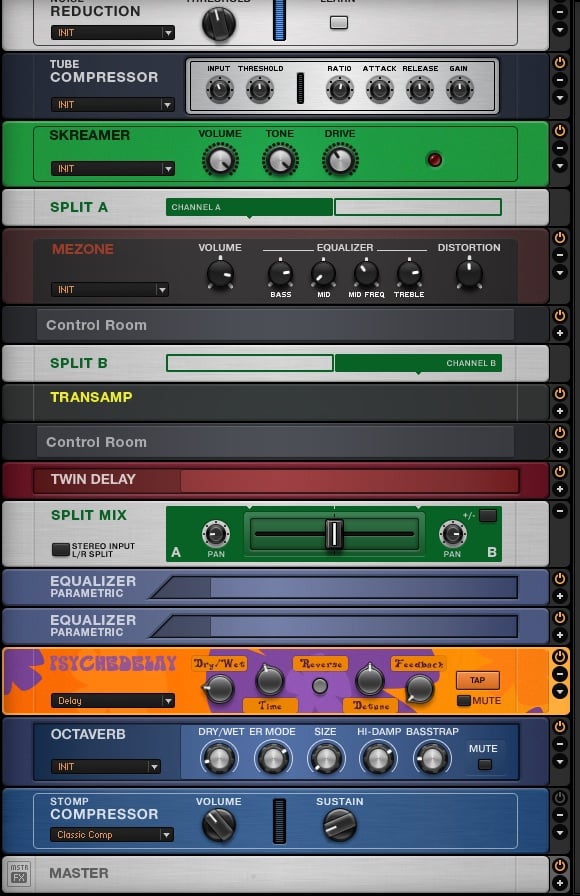Open the Octaverb INIT preset dropdown
This screenshot has width=580, height=896.
point(106,766)
